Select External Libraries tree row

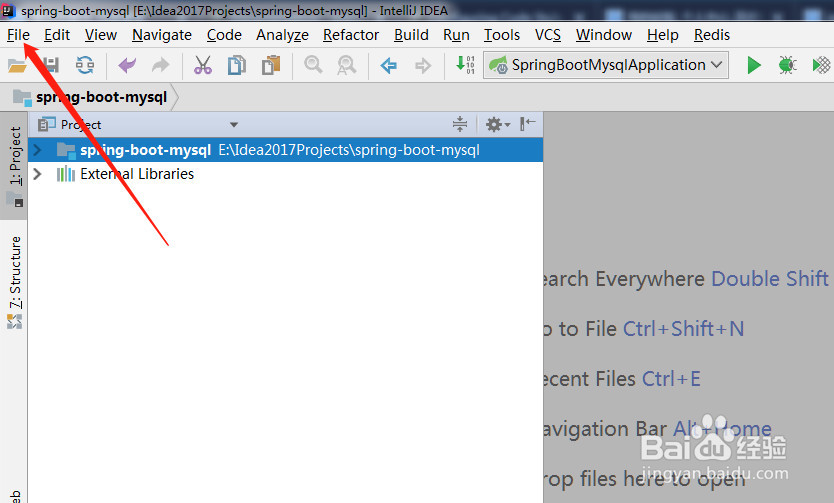coord(286,174)
